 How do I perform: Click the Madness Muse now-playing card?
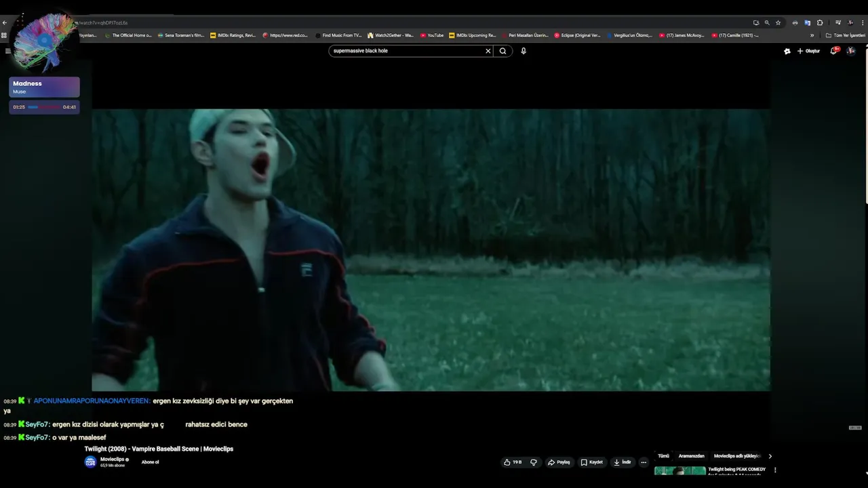pyautogui.click(x=44, y=87)
